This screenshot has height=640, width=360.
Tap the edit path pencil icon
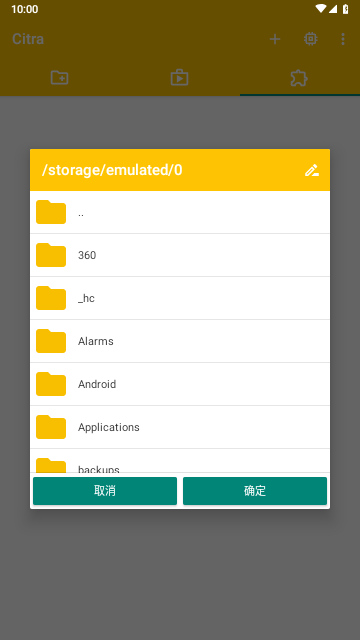[x=311, y=170]
